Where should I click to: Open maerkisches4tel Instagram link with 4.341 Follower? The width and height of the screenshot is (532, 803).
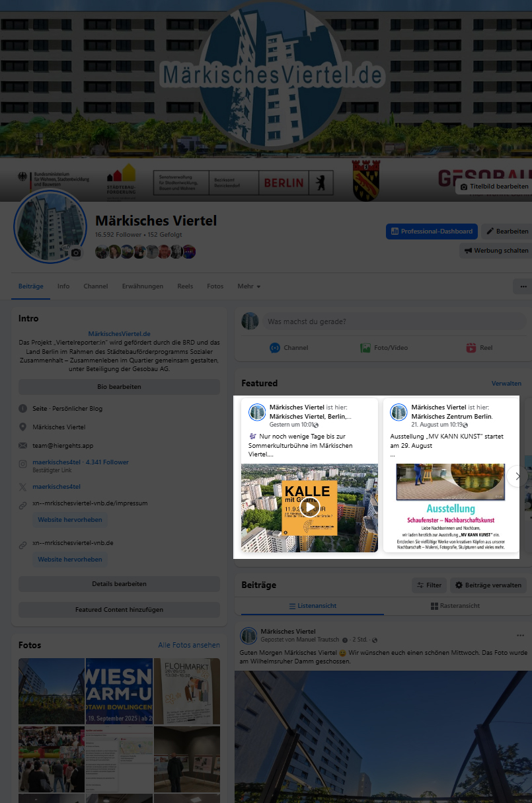(x=81, y=462)
